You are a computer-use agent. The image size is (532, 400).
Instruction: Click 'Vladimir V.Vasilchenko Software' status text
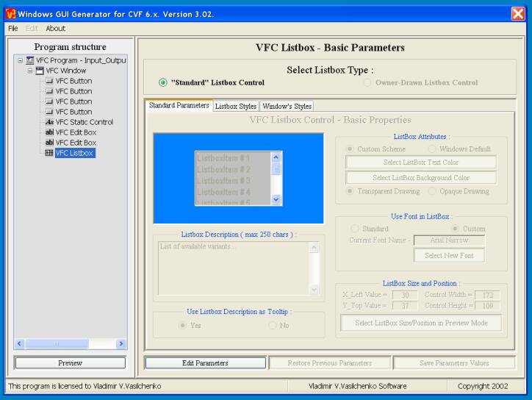358,386
